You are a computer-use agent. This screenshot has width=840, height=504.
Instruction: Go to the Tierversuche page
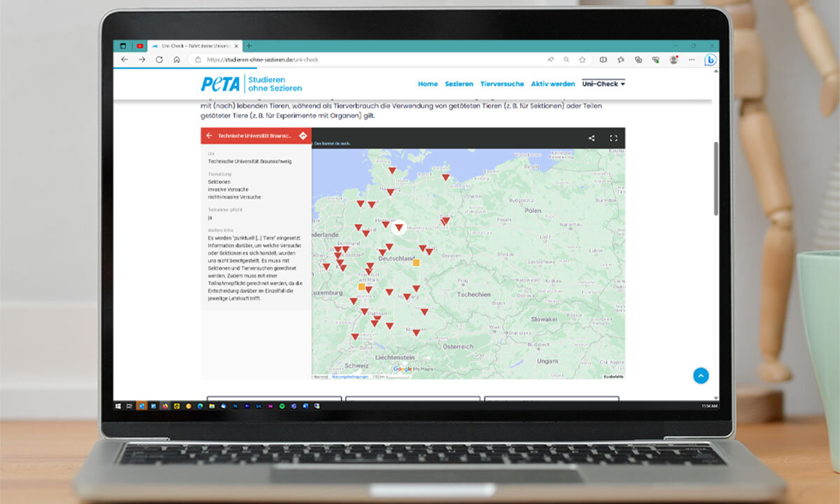click(x=502, y=84)
